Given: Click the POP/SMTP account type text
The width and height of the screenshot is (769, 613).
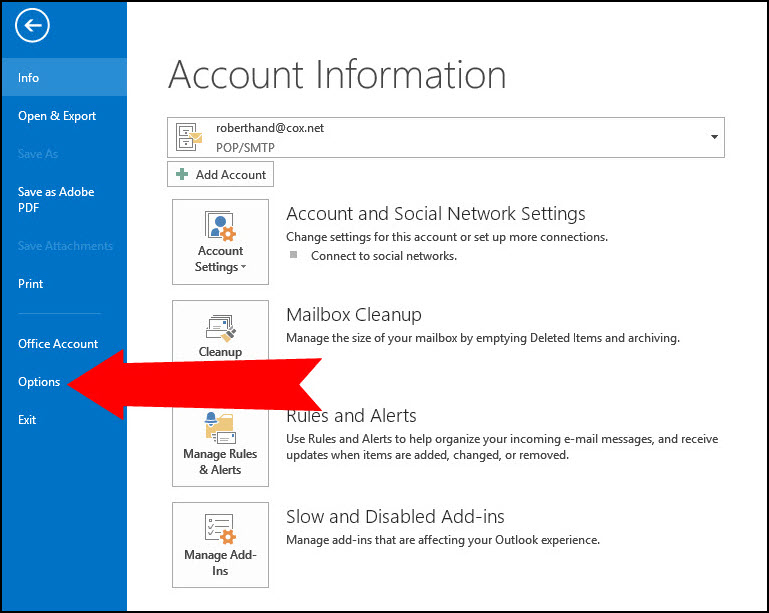Looking at the screenshot, I should pyautogui.click(x=245, y=148).
